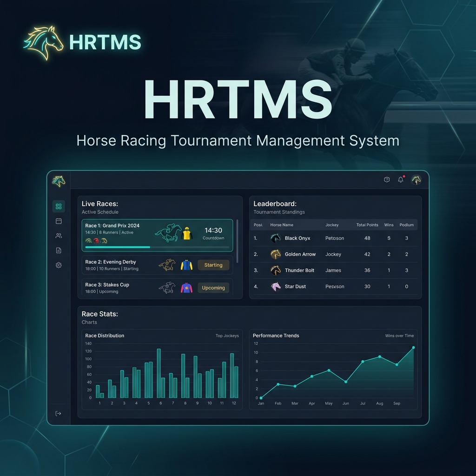Sort by Total Points column header
Screen dimensions: 476x476
[x=367, y=225]
